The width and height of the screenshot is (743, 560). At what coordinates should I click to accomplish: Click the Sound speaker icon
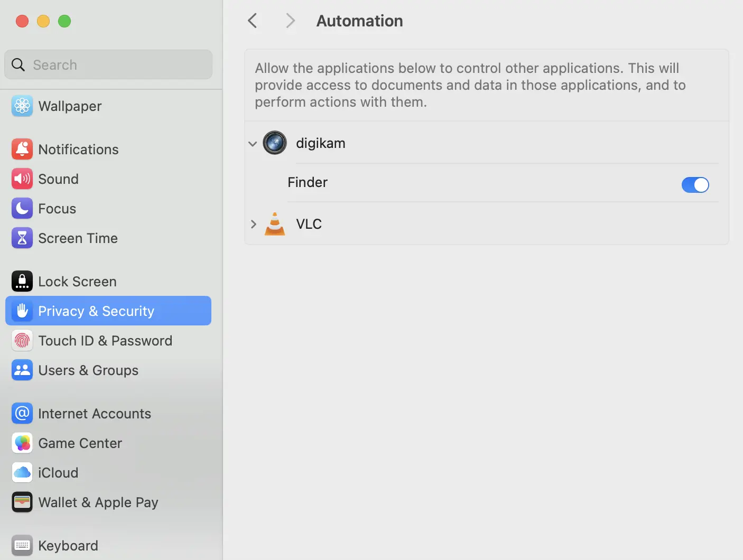tap(22, 179)
